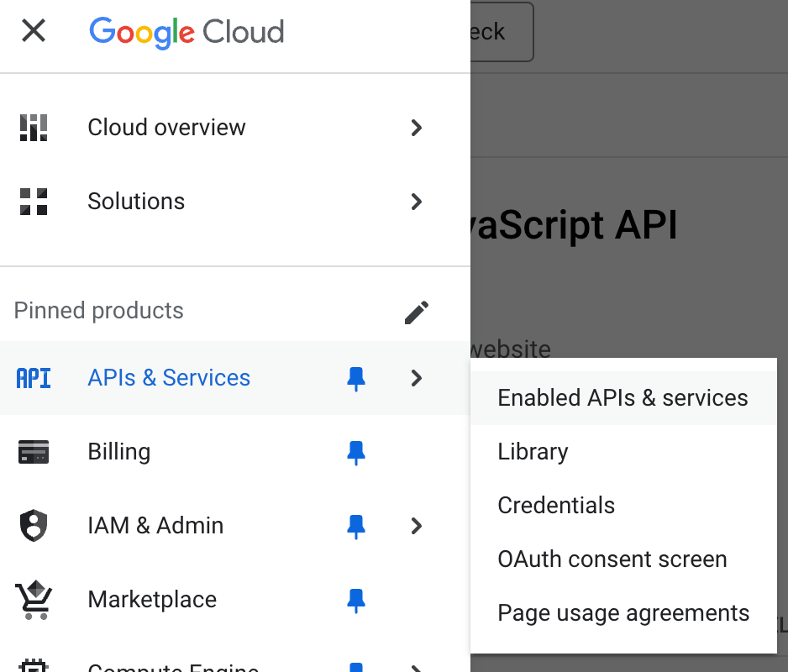
Task: Open Enabled APIs & services
Action: pos(623,397)
